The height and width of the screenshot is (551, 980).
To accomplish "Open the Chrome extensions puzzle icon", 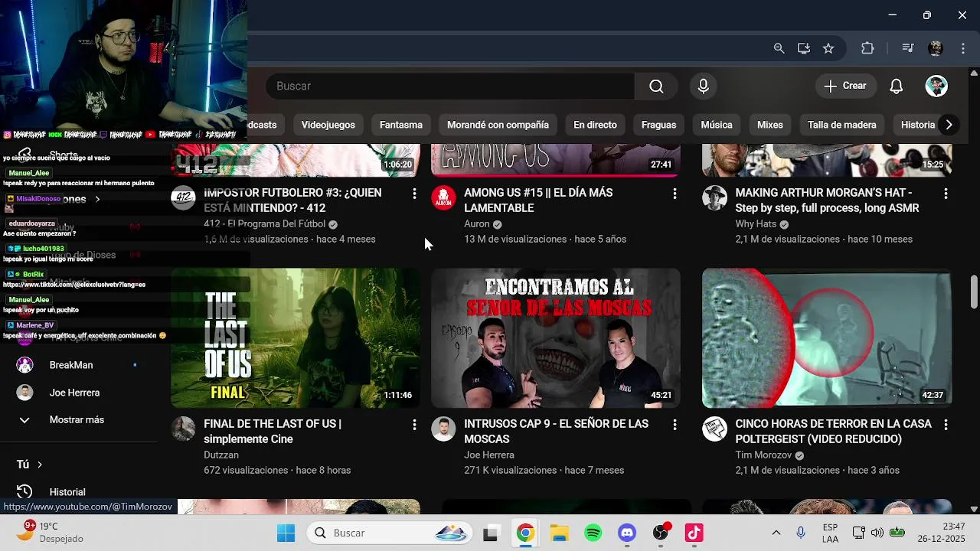I will [867, 48].
